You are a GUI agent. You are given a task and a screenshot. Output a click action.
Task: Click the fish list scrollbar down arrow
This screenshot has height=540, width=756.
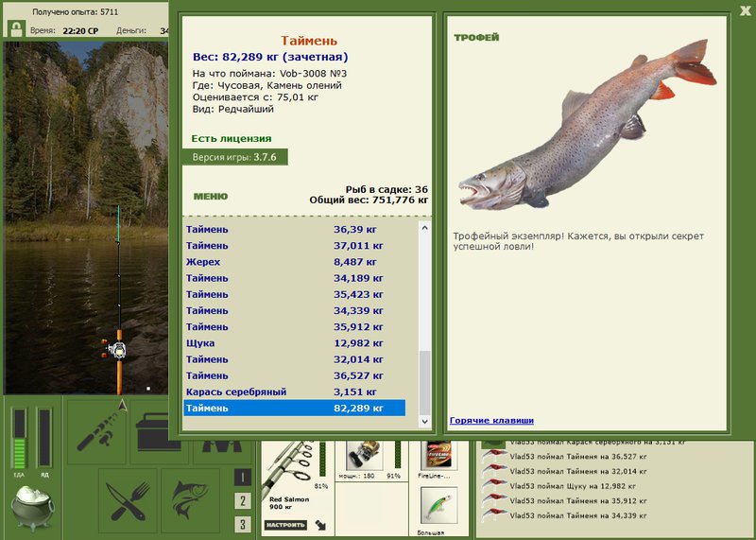(424, 421)
